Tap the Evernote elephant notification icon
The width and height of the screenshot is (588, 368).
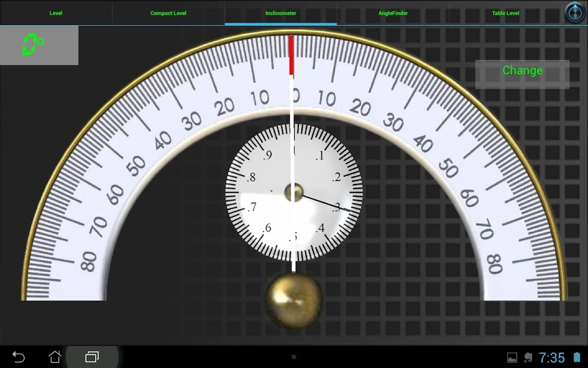coord(529,357)
